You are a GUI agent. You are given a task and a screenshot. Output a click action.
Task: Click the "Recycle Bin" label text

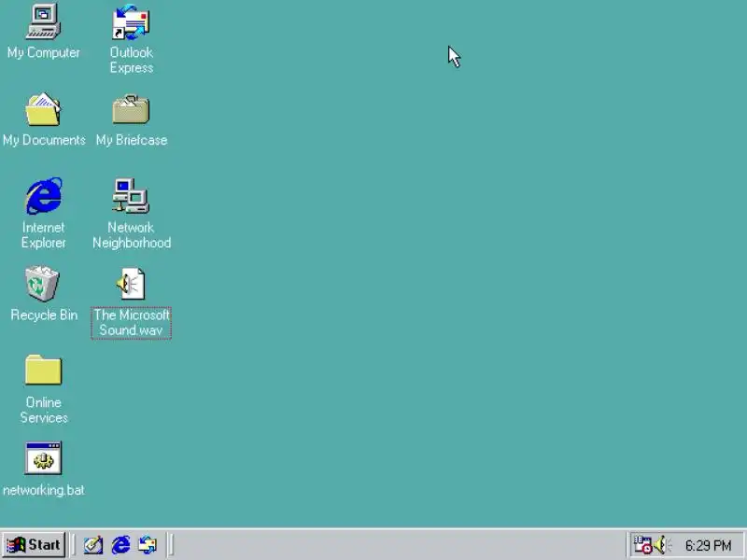click(44, 315)
